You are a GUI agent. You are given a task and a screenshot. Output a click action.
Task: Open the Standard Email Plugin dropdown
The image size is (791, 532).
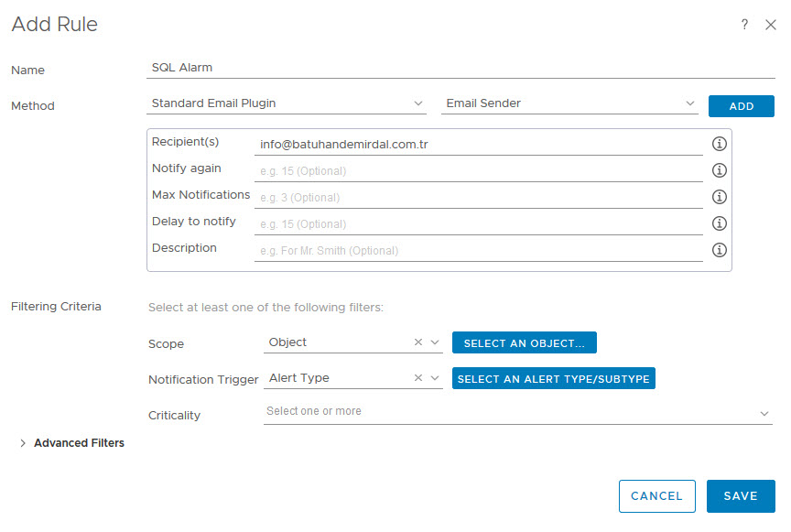coord(287,103)
